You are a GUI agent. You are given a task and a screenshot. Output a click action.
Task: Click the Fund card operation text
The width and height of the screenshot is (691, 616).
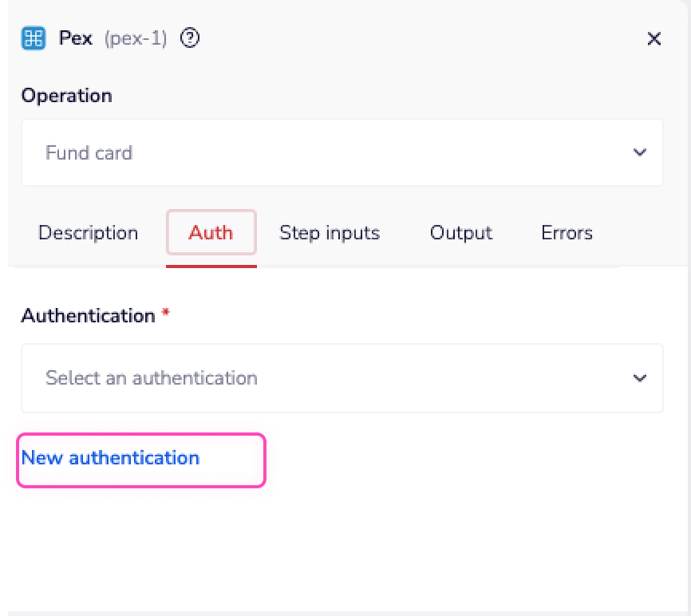point(89,152)
